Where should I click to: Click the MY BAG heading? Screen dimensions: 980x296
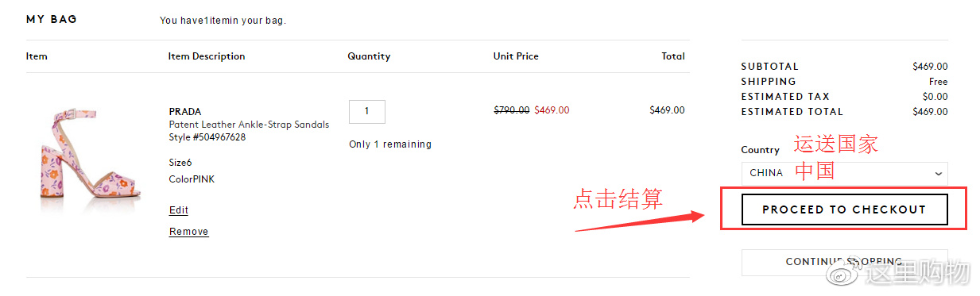tap(52, 19)
